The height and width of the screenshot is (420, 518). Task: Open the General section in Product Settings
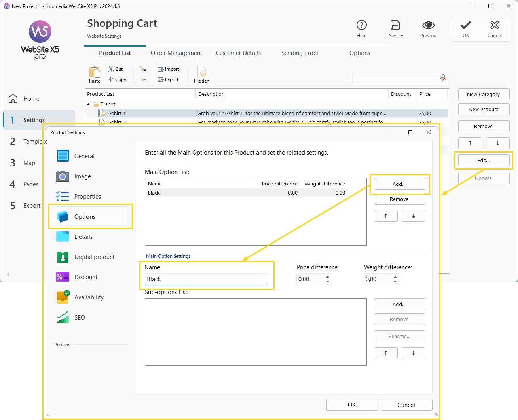91,156
